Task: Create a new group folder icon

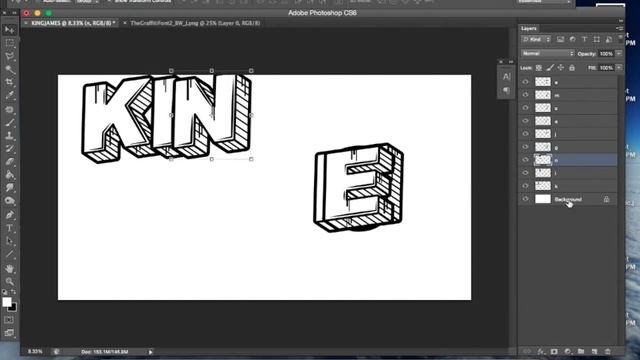Action: pos(581,351)
